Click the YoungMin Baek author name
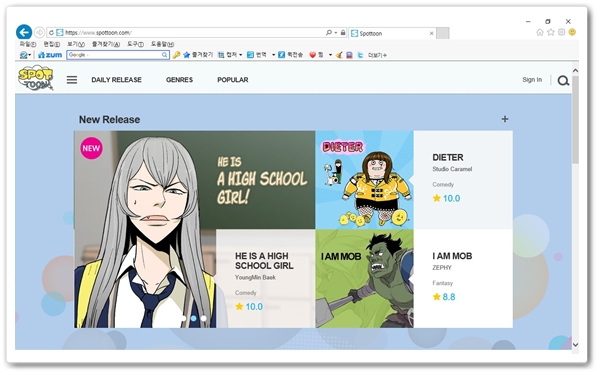This screenshot has height=375, width=600. [255, 277]
